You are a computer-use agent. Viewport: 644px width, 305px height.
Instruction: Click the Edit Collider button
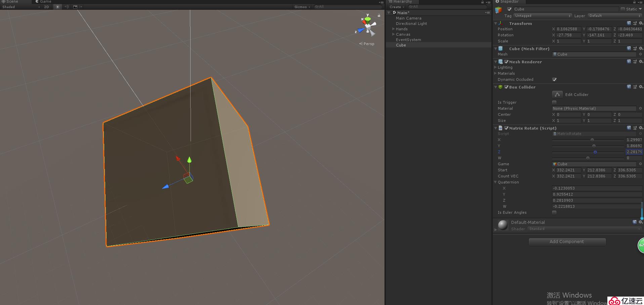click(x=557, y=95)
